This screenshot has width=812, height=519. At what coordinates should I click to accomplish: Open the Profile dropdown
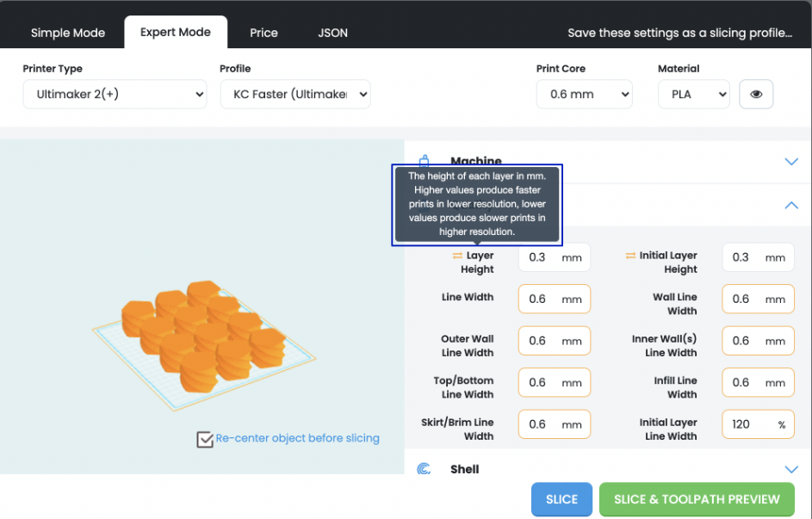tap(295, 95)
